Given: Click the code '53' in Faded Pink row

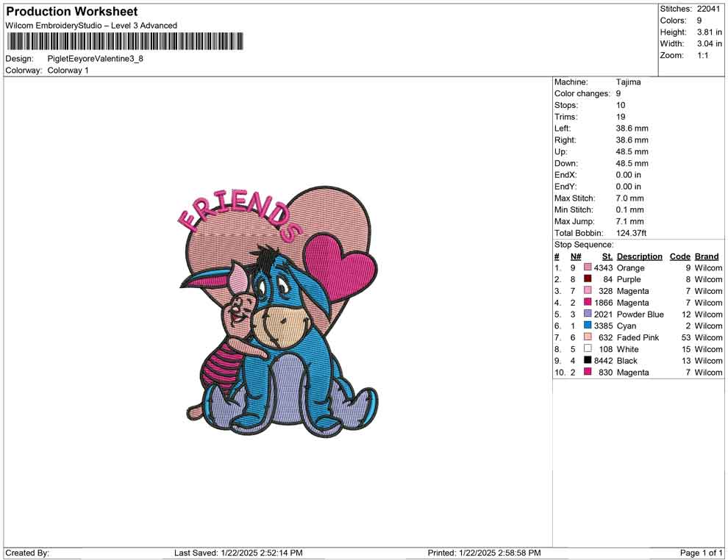Looking at the screenshot, I should (x=686, y=337).
